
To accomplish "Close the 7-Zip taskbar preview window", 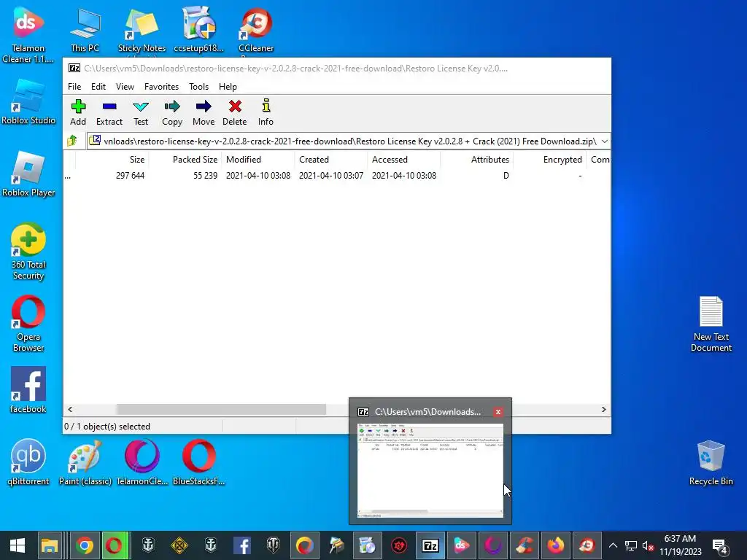I will (498, 412).
